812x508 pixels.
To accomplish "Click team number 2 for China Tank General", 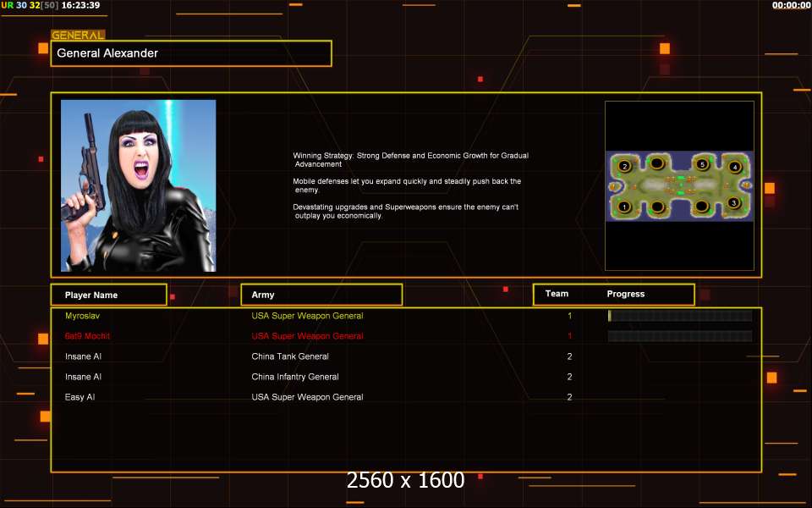I will 569,356.
